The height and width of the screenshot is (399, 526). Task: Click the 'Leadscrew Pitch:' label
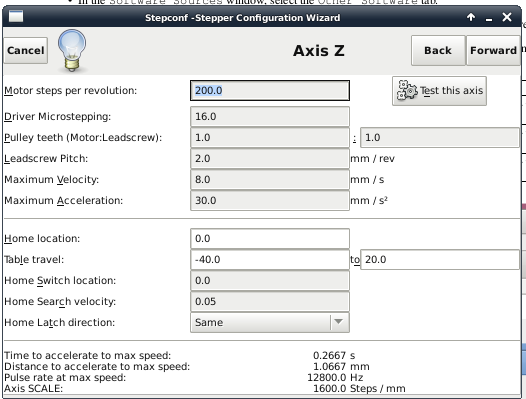coord(46,158)
